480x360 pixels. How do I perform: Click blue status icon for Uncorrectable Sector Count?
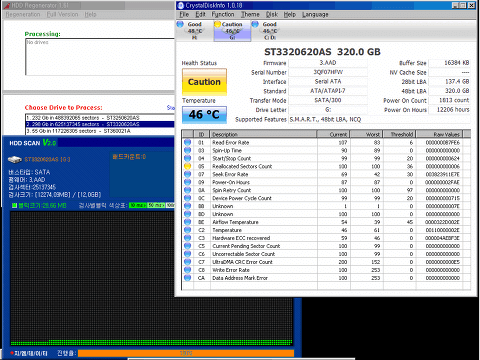click(188, 254)
